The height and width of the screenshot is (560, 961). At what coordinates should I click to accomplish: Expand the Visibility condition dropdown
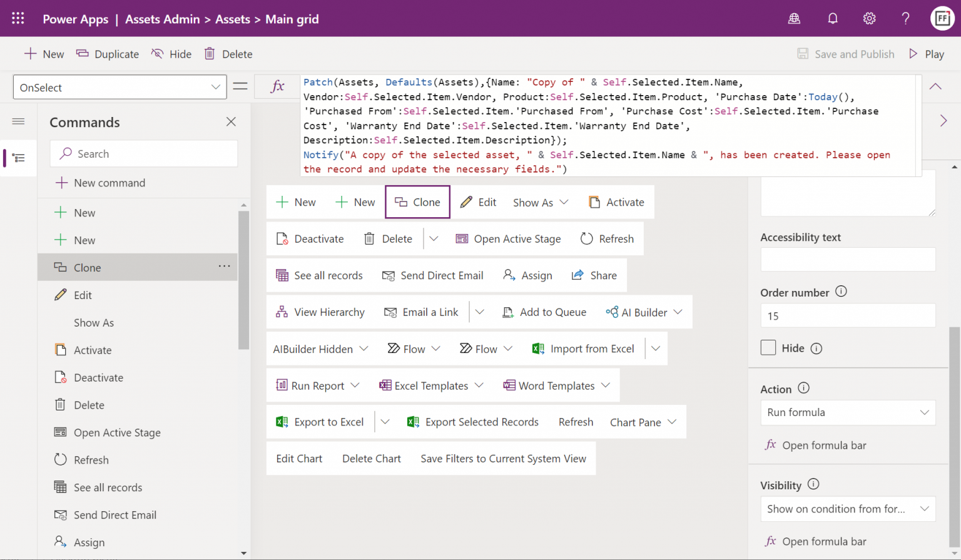tap(847, 509)
